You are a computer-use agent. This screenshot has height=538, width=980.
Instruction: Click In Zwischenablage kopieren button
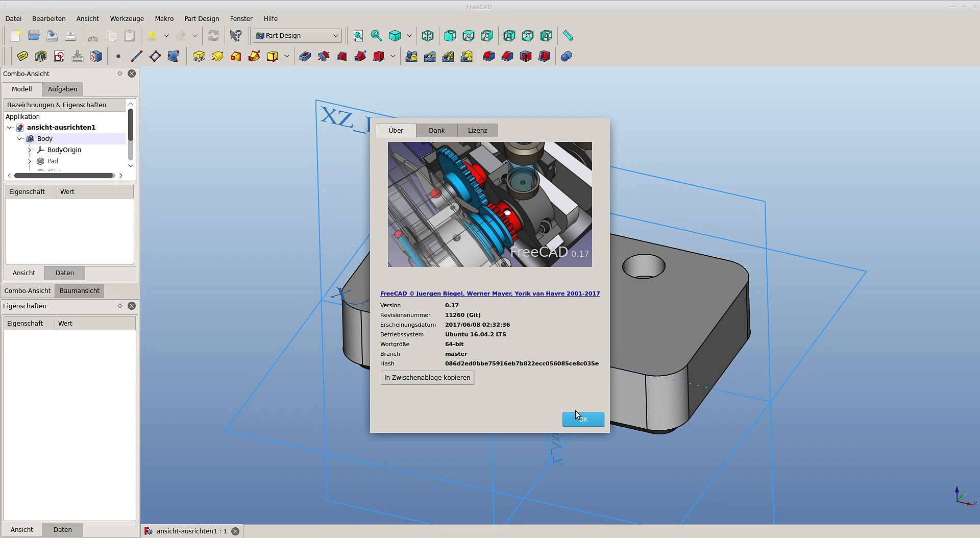427,378
